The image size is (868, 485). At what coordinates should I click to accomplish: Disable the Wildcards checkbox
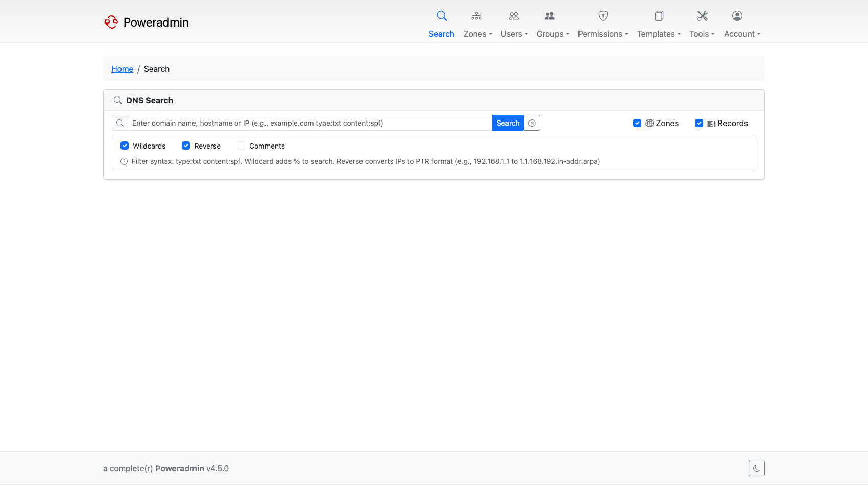tap(125, 145)
